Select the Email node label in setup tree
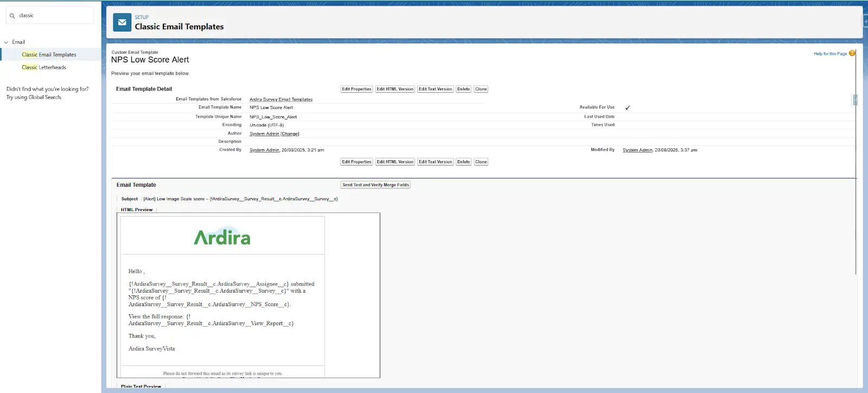Viewport: 868px width, 393px height. 18,42
